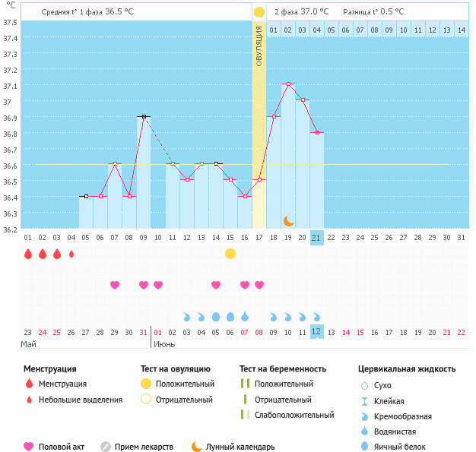
Task: Click the small spotting drop on cycle day 04
Action: pyautogui.click(x=71, y=254)
